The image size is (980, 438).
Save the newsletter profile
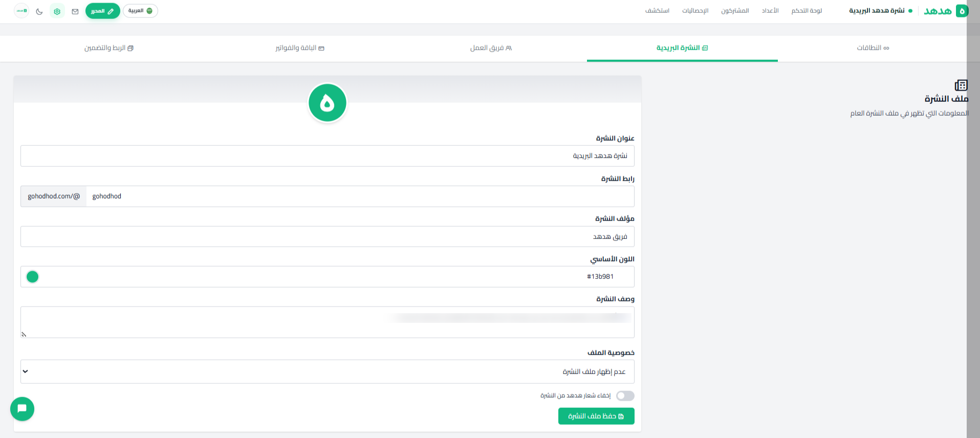click(596, 416)
